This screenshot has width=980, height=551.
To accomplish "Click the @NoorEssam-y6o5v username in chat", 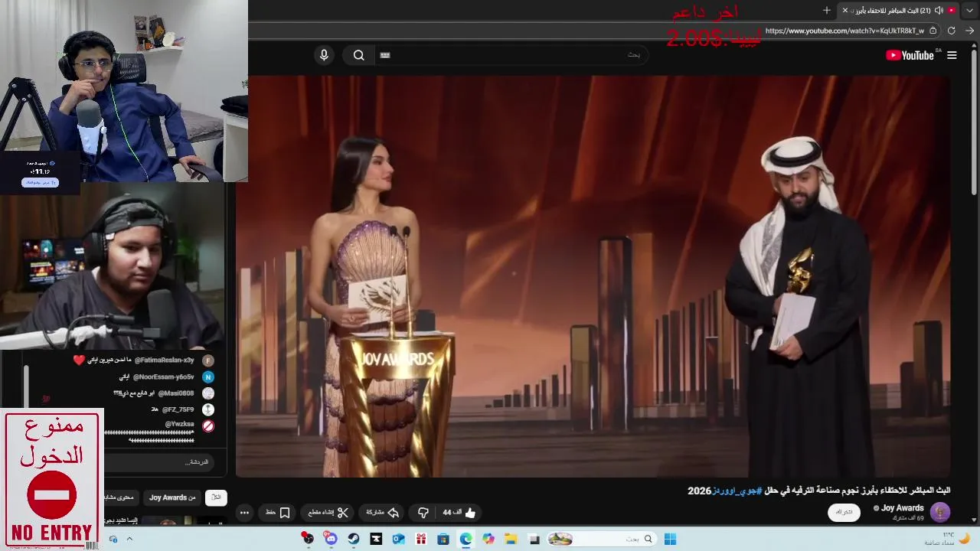I will coord(164,377).
